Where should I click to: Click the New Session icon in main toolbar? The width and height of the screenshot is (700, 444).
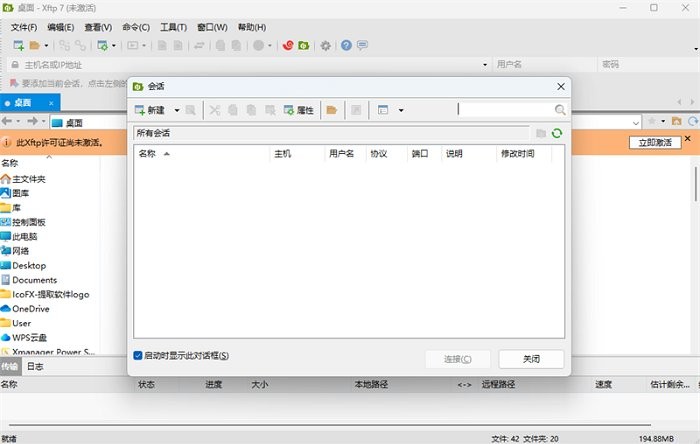coord(18,45)
